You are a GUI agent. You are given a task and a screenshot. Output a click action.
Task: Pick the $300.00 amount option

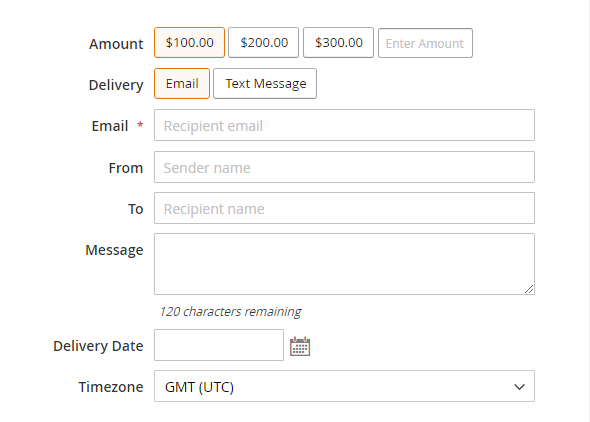pyautogui.click(x=338, y=43)
